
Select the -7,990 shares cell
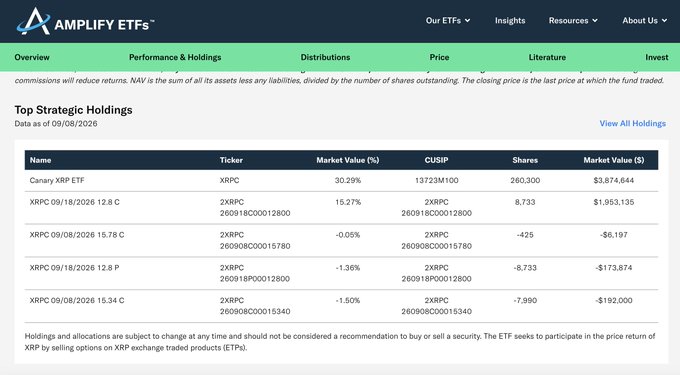tap(525, 300)
